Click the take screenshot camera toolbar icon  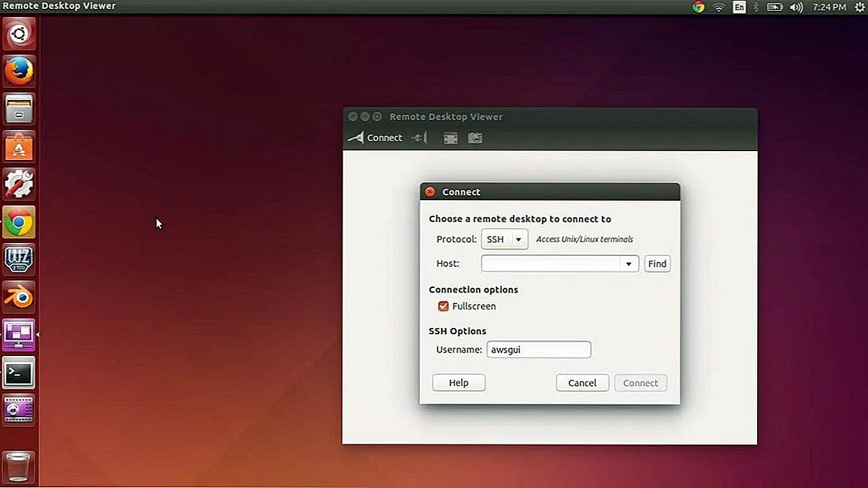475,138
